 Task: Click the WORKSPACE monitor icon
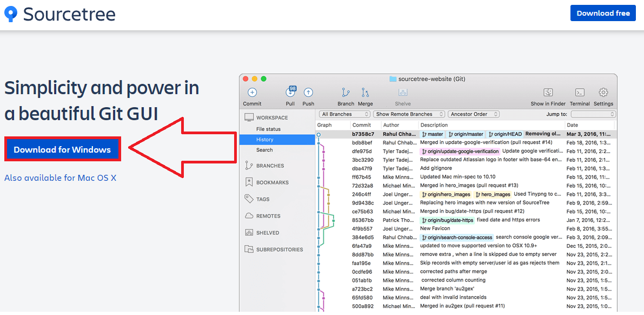pyautogui.click(x=249, y=117)
